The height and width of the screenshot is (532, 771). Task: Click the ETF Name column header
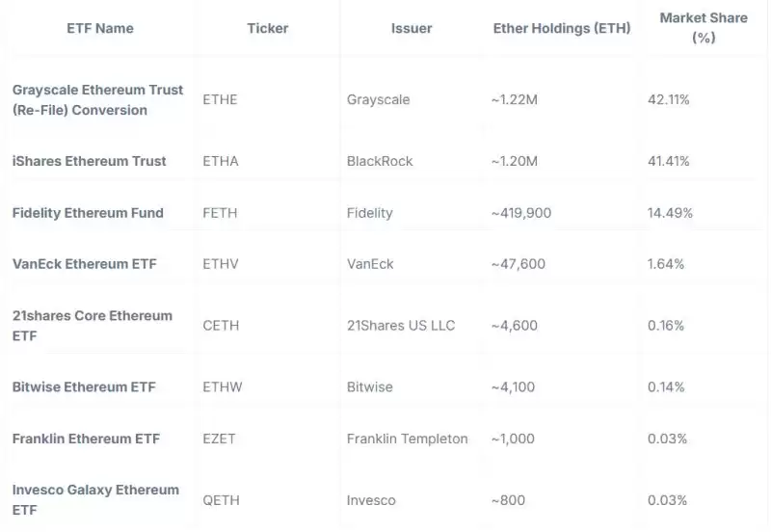click(100, 28)
